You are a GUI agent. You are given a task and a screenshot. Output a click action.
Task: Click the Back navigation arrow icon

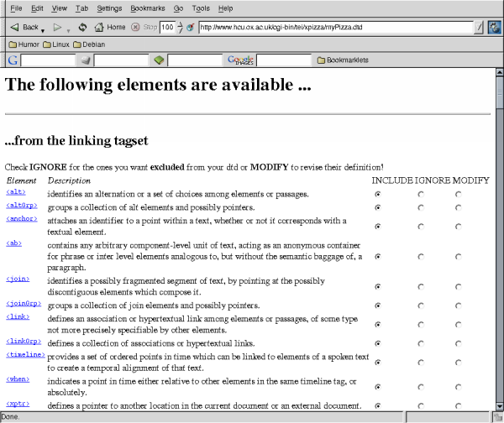pos(13,27)
